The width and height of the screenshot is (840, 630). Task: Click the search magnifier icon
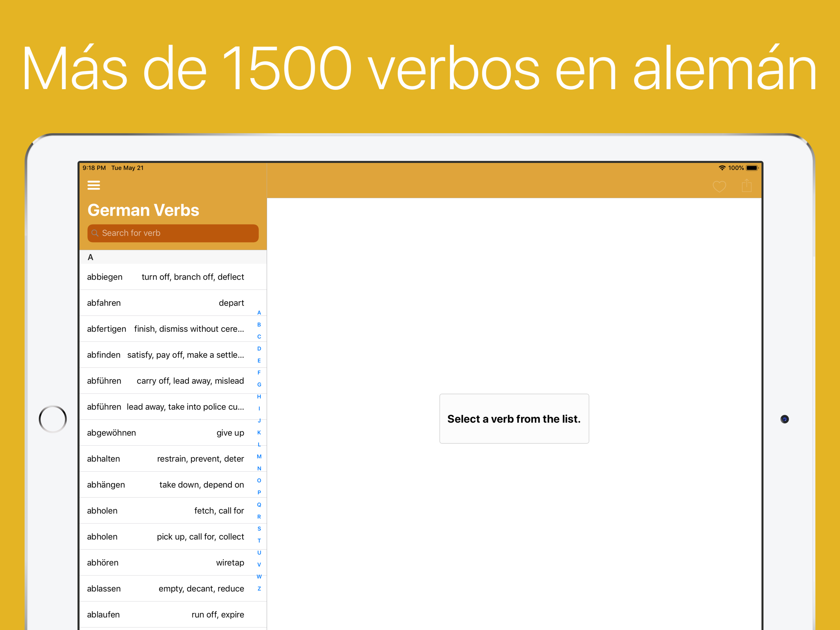[x=95, y=233]
